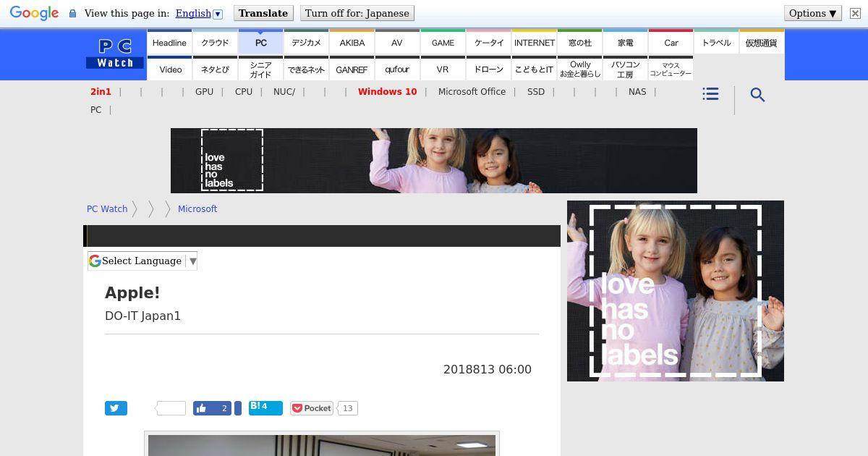Screen dimensions: 868x456
Task: Open the 家電 tab
Action: point(625,43)
